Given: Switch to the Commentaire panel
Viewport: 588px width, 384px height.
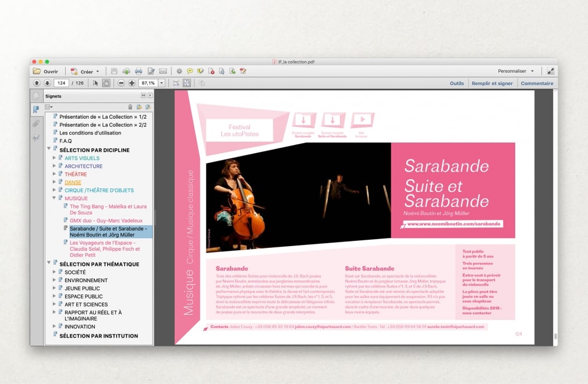Looking at the screenshot, I should click(537, 83).
